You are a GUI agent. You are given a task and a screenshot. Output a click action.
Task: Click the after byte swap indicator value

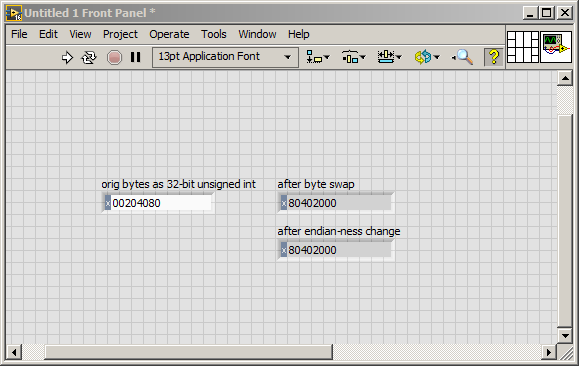339,203
